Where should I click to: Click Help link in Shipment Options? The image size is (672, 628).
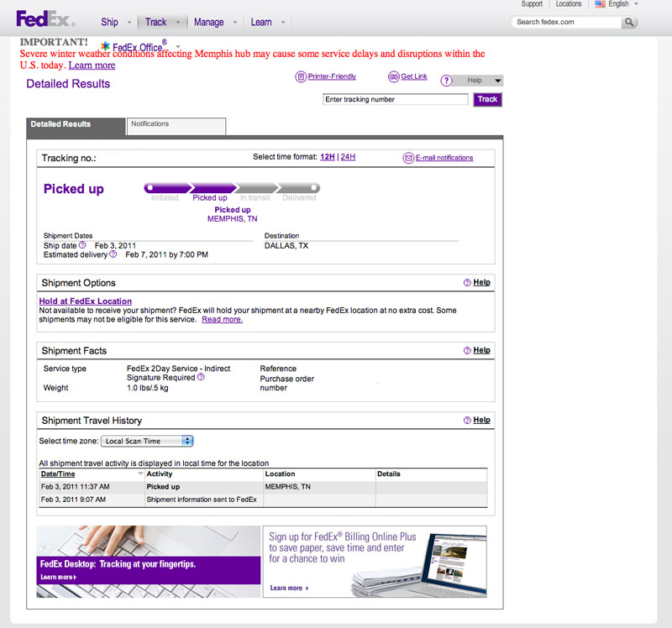tap(481, 283)
